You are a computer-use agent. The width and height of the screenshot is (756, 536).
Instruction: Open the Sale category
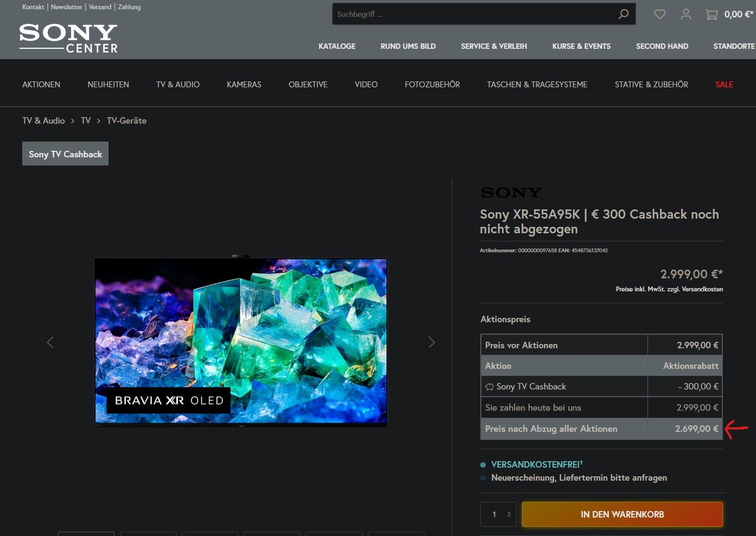click(x=724, y=85)
